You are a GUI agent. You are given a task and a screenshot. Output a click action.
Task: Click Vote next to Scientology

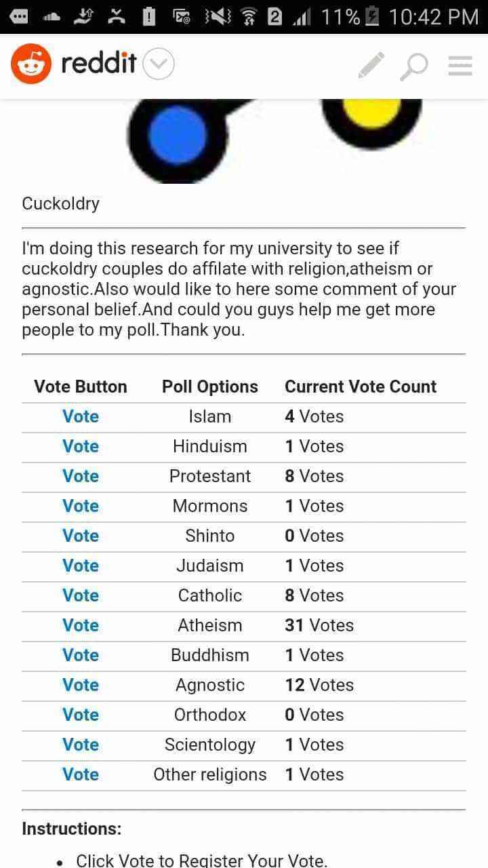coord(81,745)
